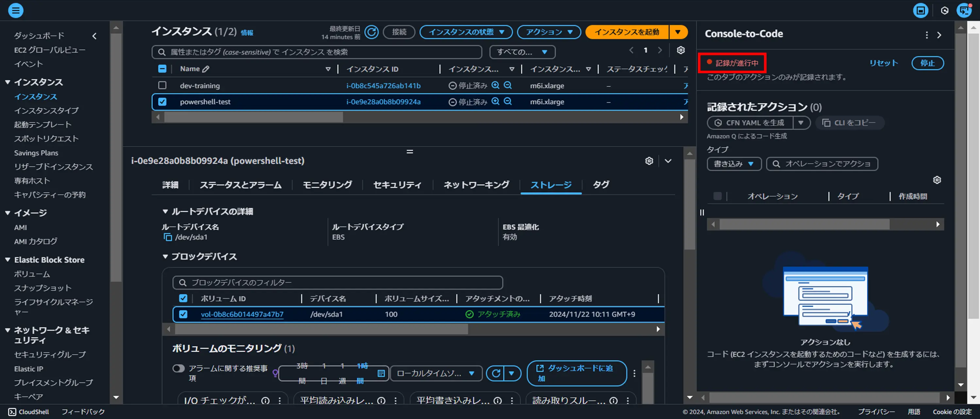Screen dimensions: 980x419
Task: Open Console-to-Code options kebab menu
Action: pyautogui.click(x=926, y=35)
